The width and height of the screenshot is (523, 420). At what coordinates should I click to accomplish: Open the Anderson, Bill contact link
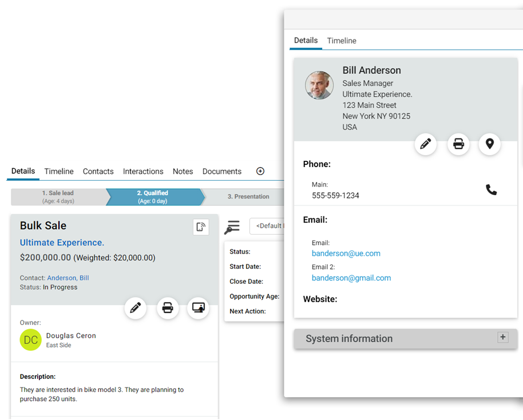click(x=68, y=278)
